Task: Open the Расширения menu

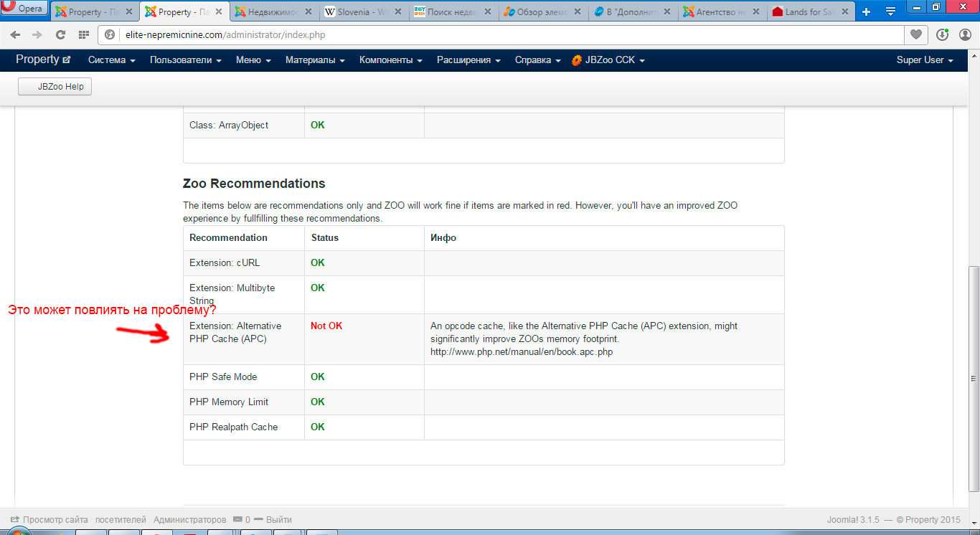Action: coord(468,60)
